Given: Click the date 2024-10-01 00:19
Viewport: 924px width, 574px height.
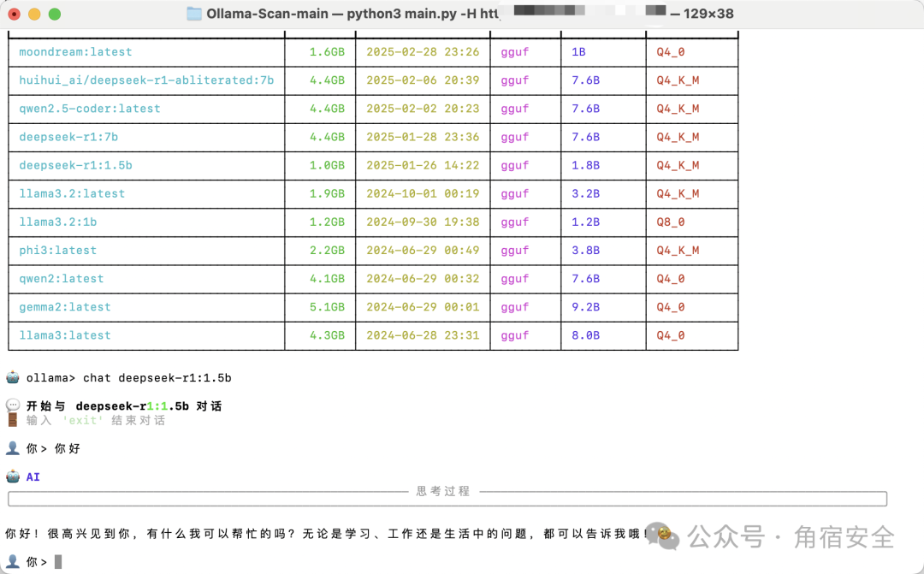Looking at the screenshot, I should point(423,193).
